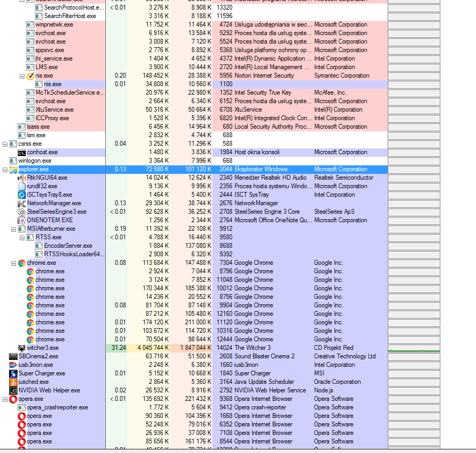
Task: Select the sppsvc.exe process
Action: point(194,50)
